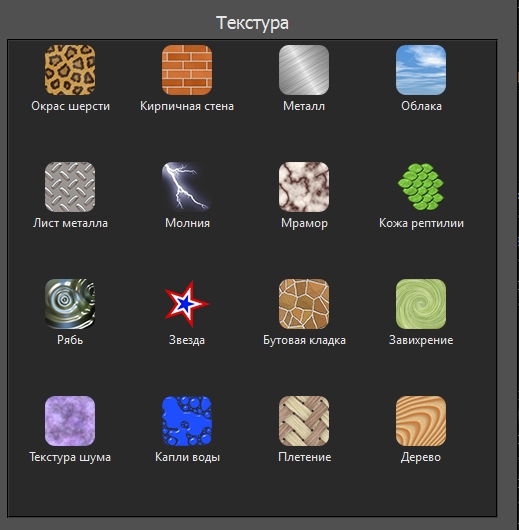This screenshot has height=530, width=519.
Task: Choose the Текстура шума purple noise texture
Action: (70, 421)
